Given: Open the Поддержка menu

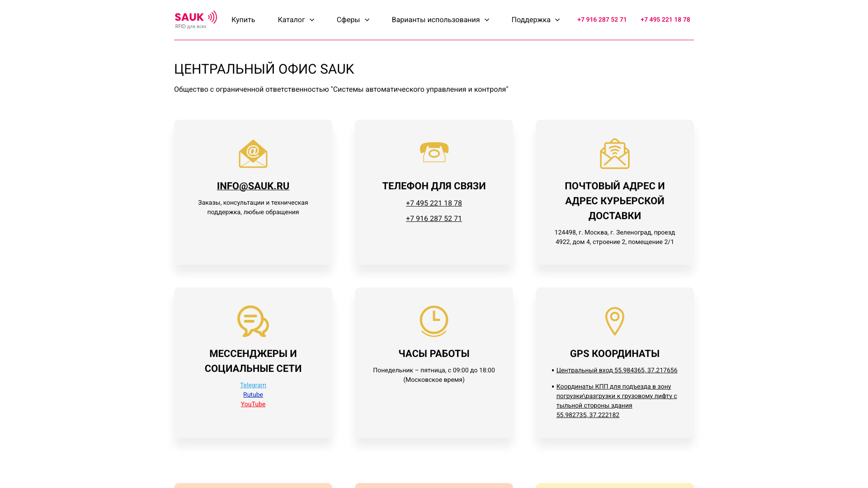Looking at the screenshot, I should click(531, 20).
